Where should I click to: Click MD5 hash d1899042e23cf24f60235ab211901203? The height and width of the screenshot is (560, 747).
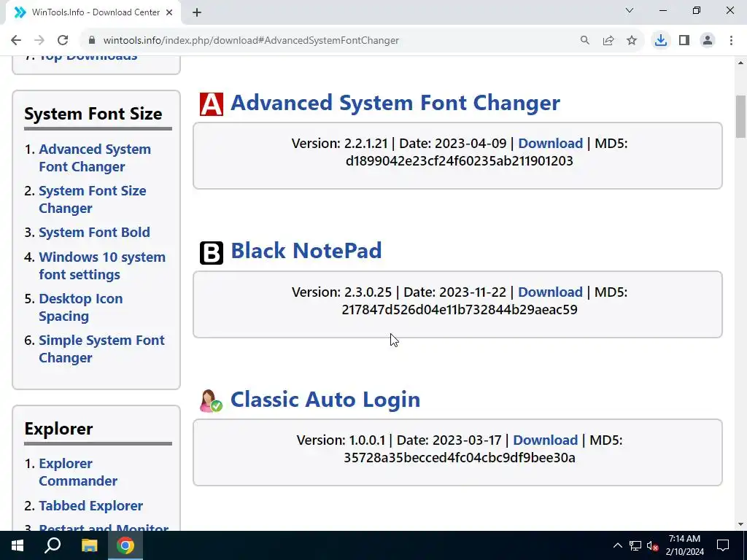(x=460, y=161)
